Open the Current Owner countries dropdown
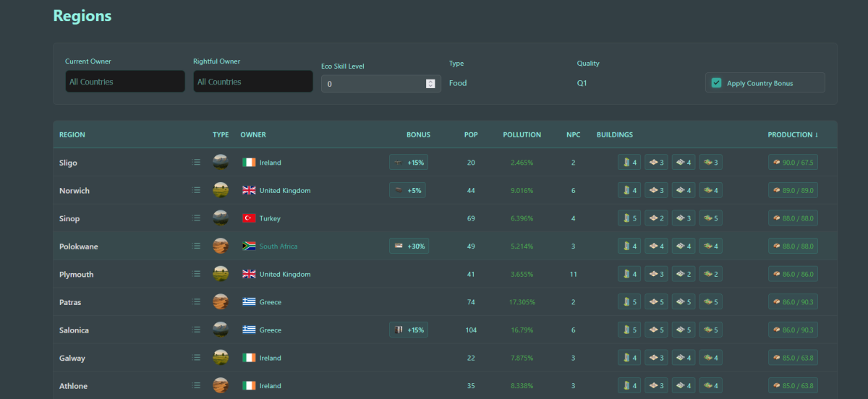The width and height of the screenshot is (868, 399). click(x=125, y=81)
